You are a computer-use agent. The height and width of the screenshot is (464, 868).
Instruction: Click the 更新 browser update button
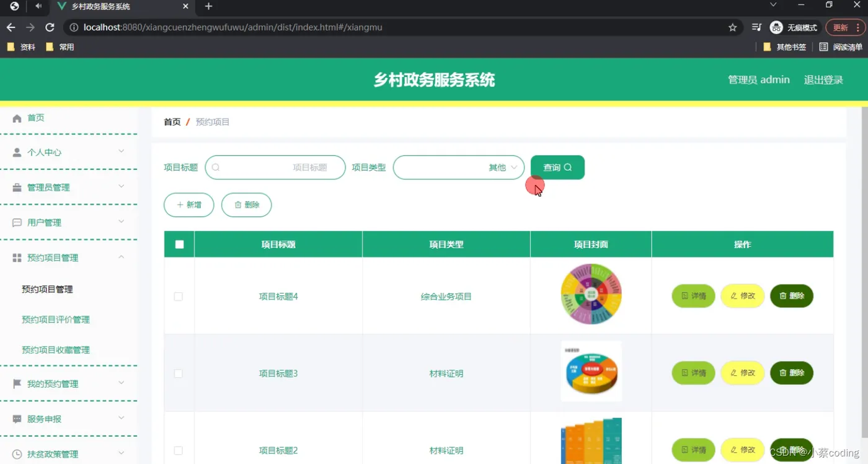pos(844,27)
